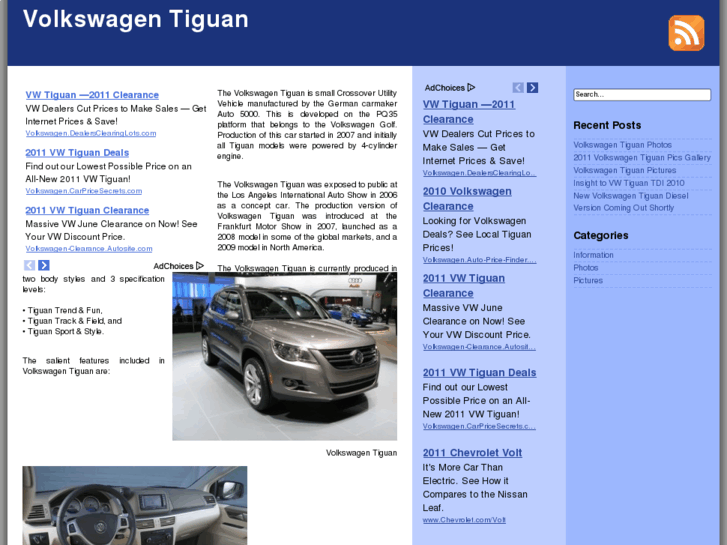The height and width of the screenshot is (545, 727).
Task: Click the 'Tiguan Sport & Style.' bullet
Action: (x=66, y=332)
